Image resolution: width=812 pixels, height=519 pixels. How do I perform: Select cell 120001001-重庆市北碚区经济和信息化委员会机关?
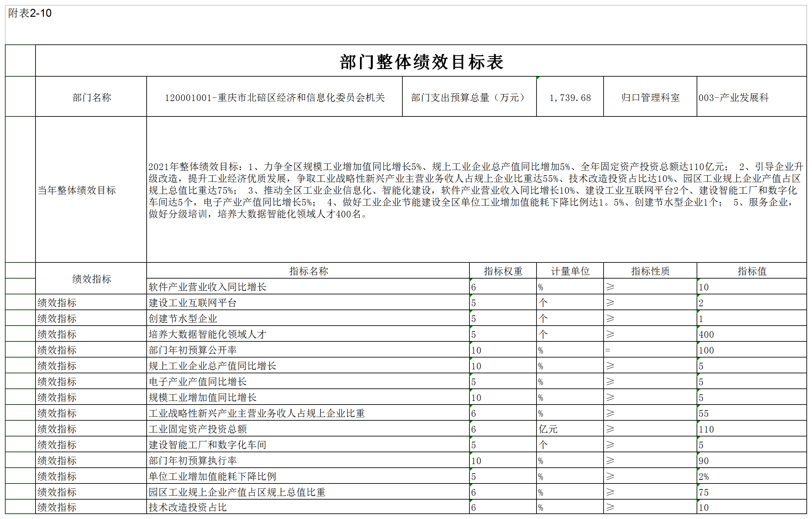click(275, 96)
